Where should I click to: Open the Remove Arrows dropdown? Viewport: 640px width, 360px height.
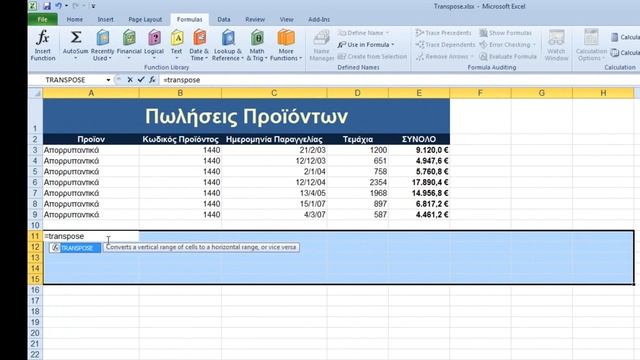[x=472, y=56]
